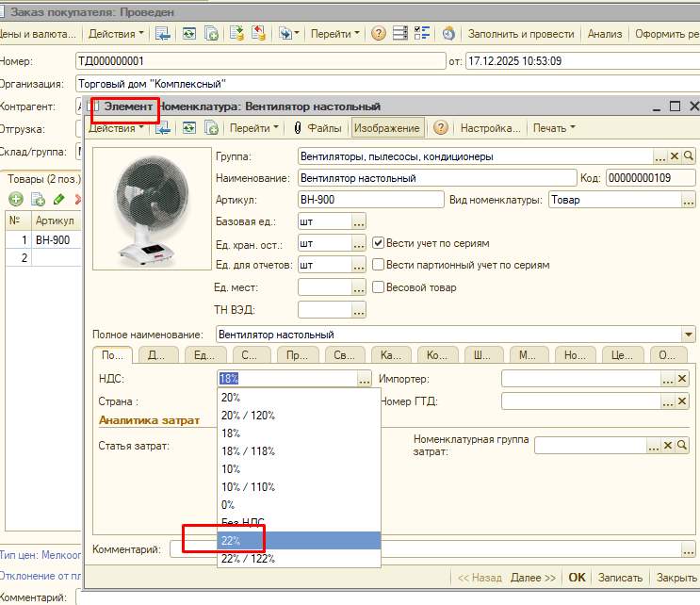The width and height of the screenshot is (700, 605).
Task: Uncheck Вести учет по сериям
Action: [x=379, y=242]
